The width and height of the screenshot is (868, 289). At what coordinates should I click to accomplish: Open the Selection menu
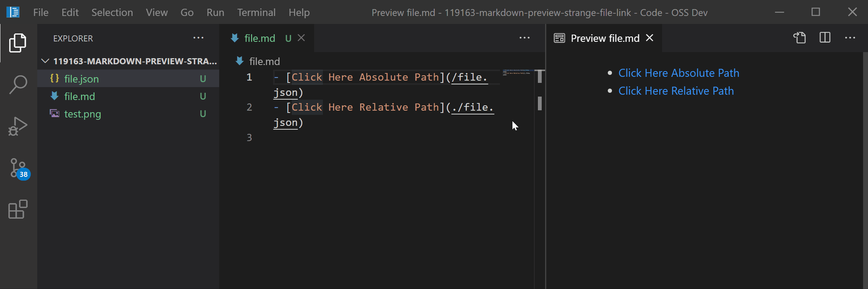(x=112, y=13)
